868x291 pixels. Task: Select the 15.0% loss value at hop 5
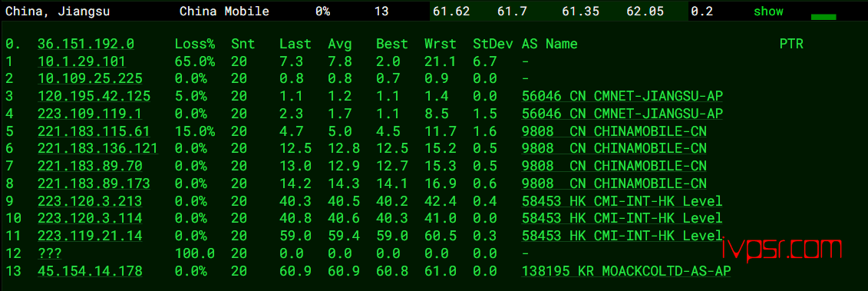(195, 131)
